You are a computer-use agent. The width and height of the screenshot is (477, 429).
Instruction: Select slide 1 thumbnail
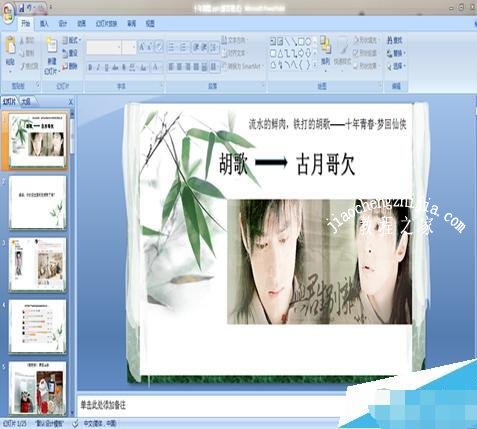(x=37, y=140)
